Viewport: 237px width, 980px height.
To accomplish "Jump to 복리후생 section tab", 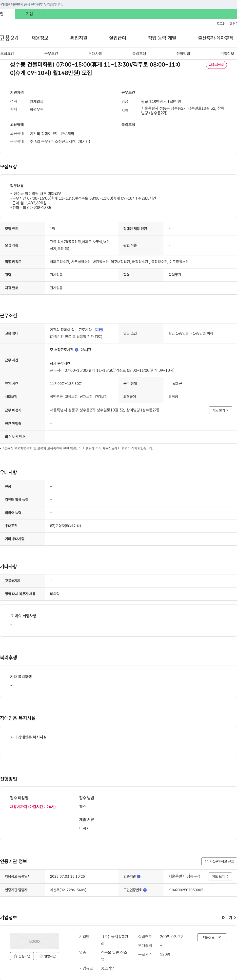I will pyautogui.click(x=139, y=54).
